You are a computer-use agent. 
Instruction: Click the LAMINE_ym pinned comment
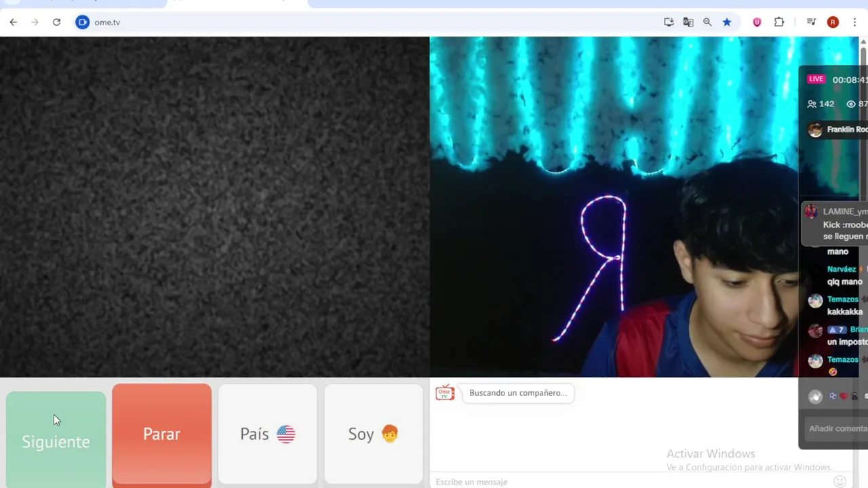tap(835, 224)
